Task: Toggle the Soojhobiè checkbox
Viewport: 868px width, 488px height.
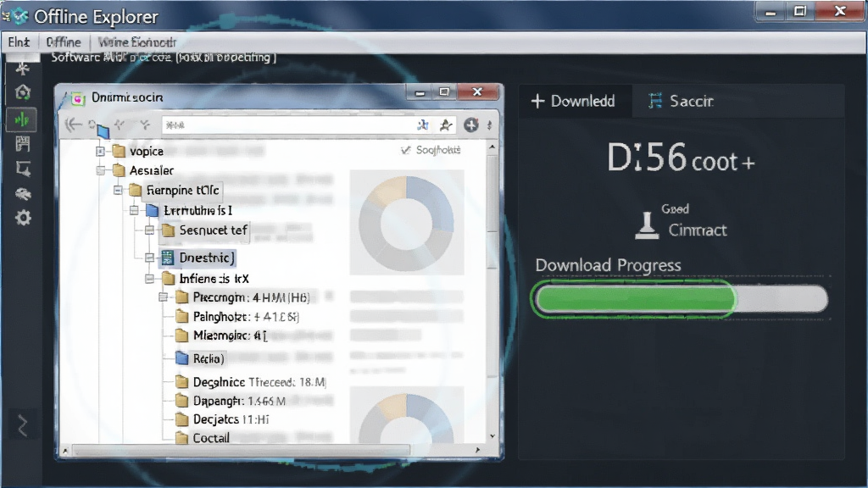Action: (406, 150)
